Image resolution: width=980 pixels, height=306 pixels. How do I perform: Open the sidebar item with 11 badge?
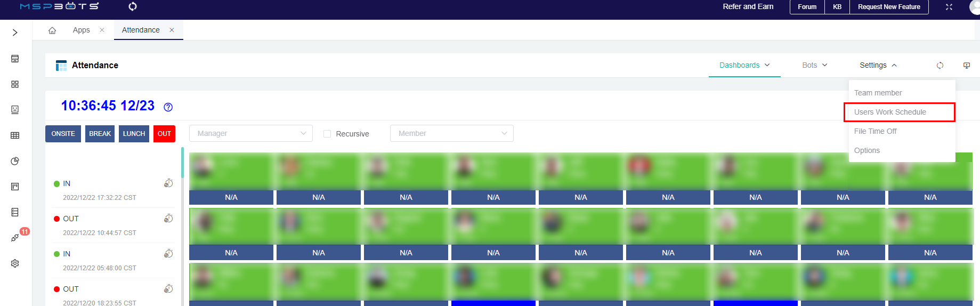(15, 238)
